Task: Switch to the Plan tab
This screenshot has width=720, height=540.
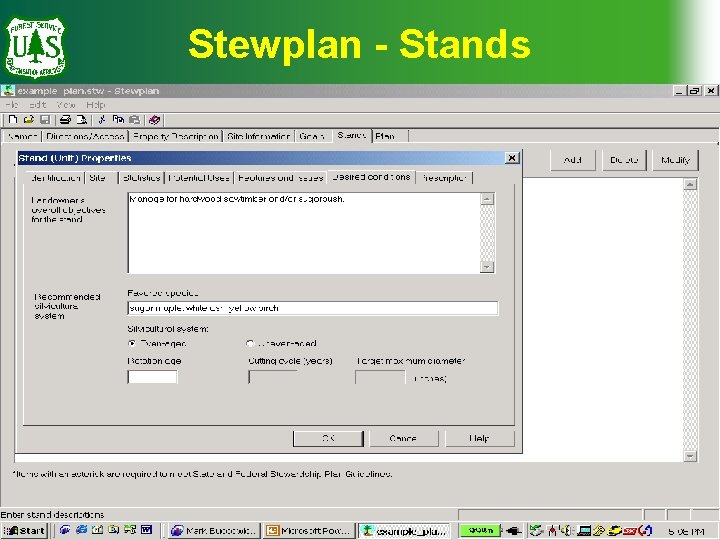Action: (390, 136)
